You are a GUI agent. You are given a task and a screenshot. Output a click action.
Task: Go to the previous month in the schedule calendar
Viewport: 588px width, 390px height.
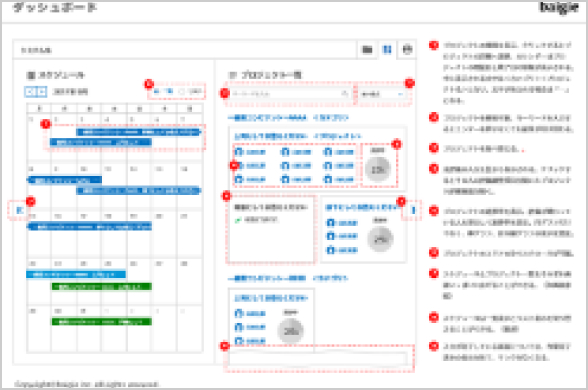pos(30,92)
